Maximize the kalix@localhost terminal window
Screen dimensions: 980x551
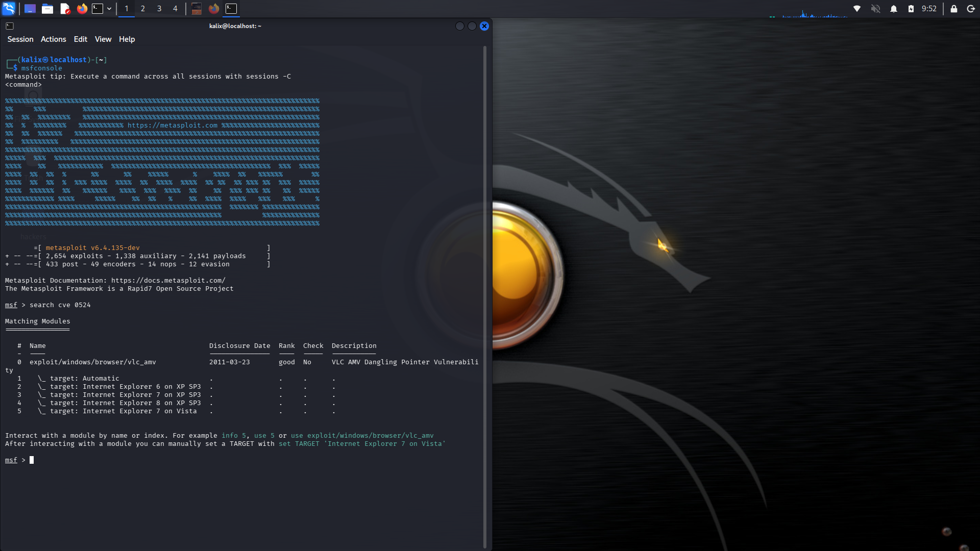[472, 26]
